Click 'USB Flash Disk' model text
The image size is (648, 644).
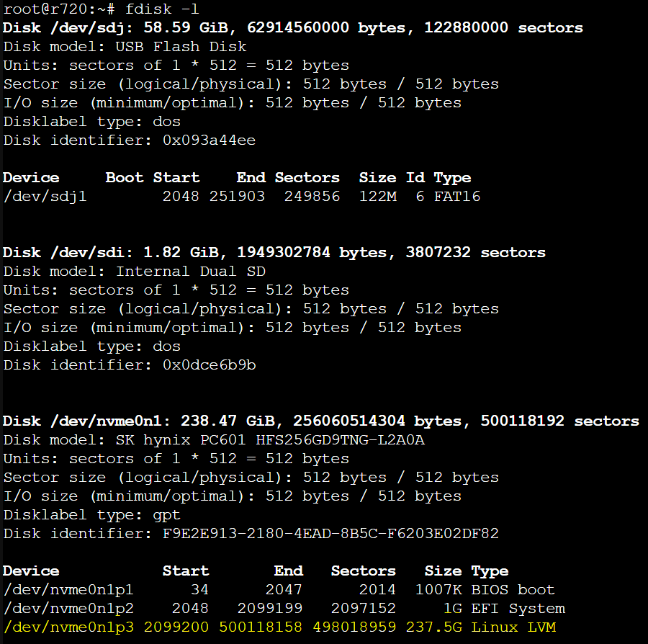click(x=181, y=47)
